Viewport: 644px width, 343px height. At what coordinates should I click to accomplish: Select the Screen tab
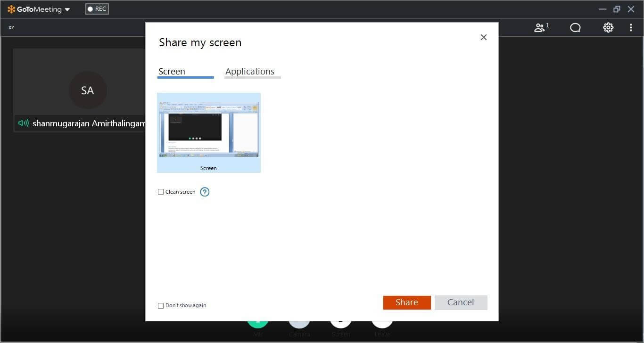point(172,71)
